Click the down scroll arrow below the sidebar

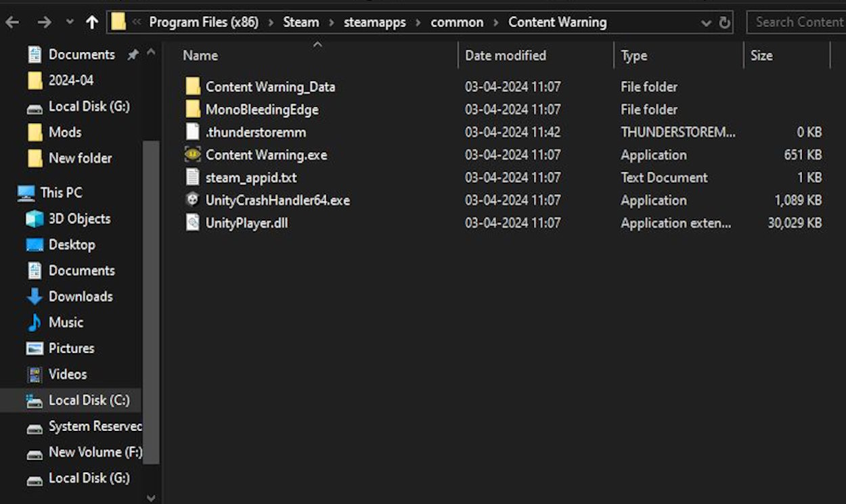[150, 498]
